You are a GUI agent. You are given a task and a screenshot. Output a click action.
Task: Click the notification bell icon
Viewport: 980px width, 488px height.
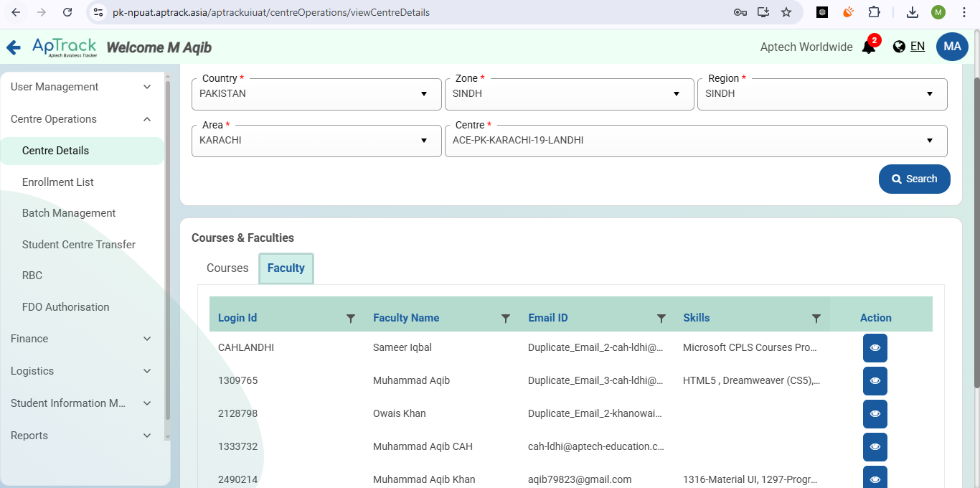pyautogui.click(x=868, y=47)
